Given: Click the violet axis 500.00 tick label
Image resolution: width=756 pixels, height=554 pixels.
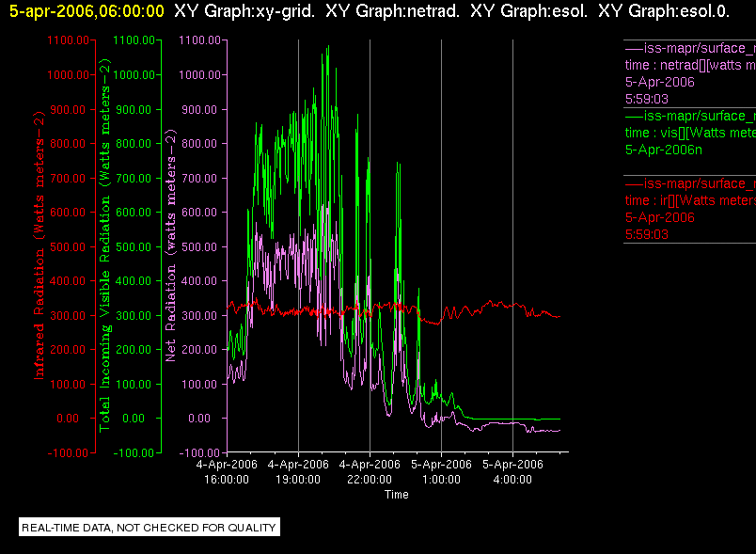Looking at the screenshot, I should point(199,246).
